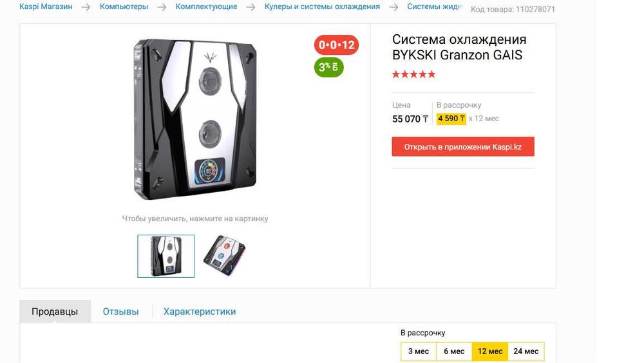Click the main cooler product image
Screen dimensions: 644x363
click(x=195, y=119)
